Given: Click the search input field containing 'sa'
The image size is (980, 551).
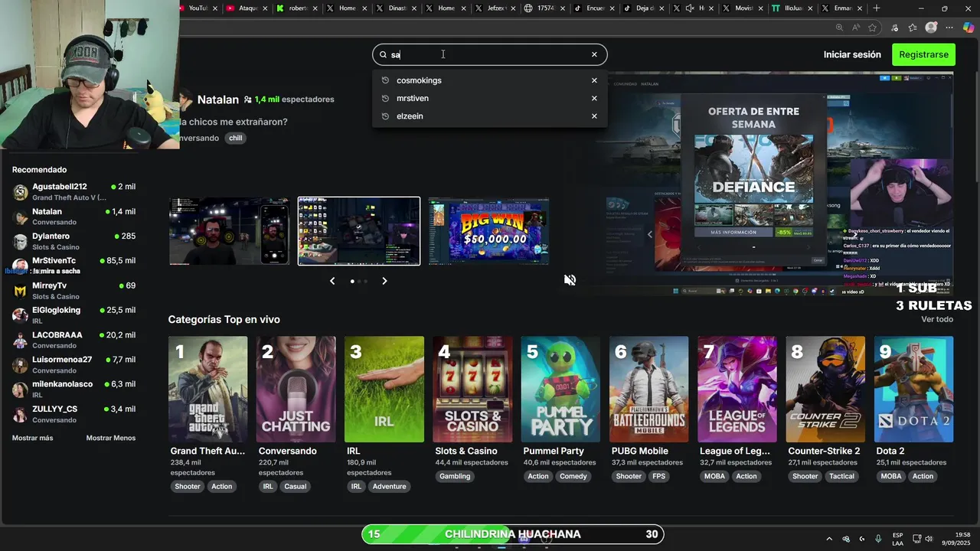Looking at the screenshot, I should click(x=489, y=54).
